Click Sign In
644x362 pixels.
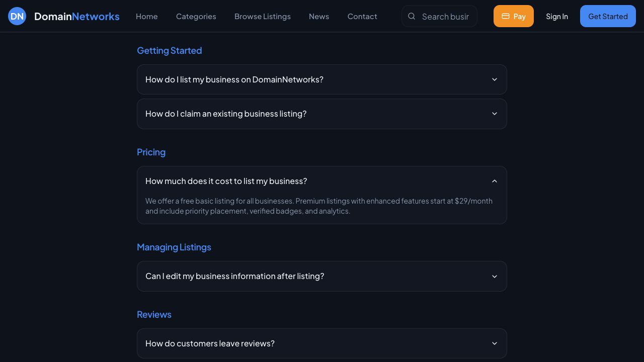[557, 16]
